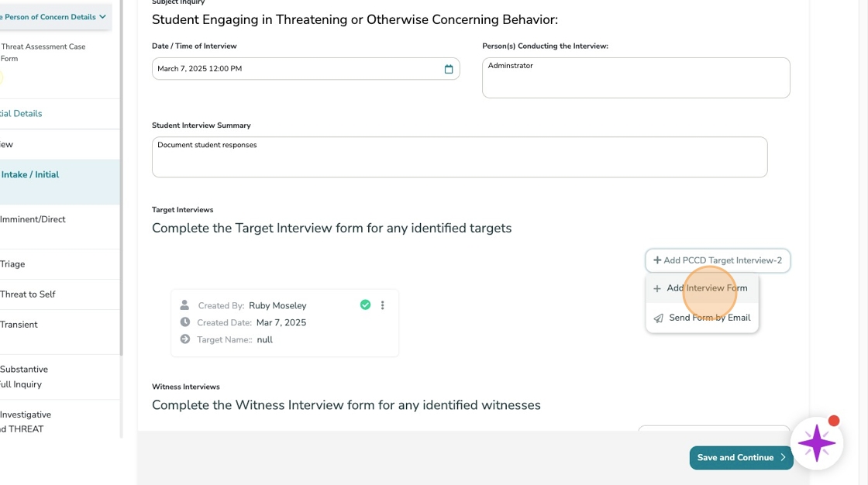868x485 pixels.
Task: Click the purple sparkle assistant icon
Action: tap(817, 444)
